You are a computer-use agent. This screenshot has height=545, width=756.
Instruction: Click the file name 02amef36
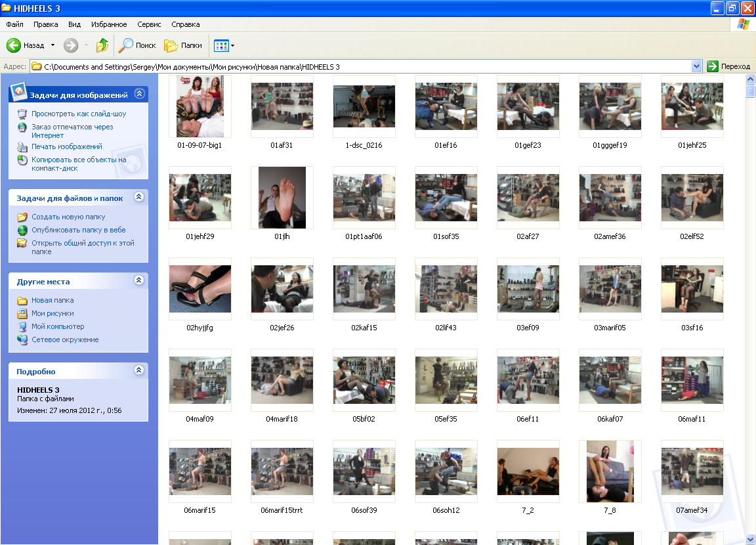pyautogui.click(x=610, y=236)
